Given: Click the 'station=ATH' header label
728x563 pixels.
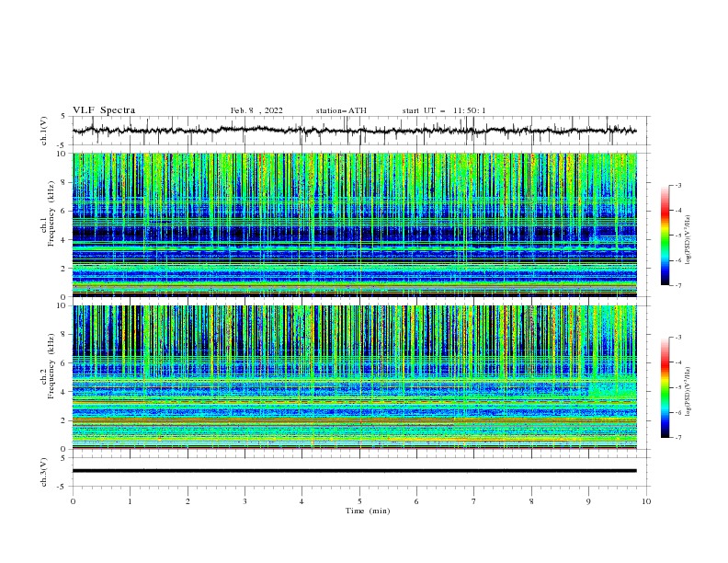Looking at the screenshot, I should [341, 110].
